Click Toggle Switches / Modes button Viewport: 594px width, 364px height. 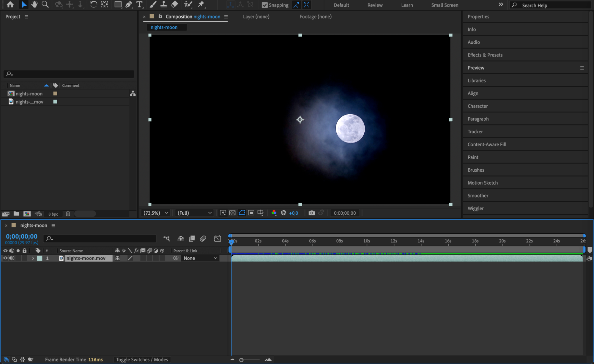[x=142, y=360]
